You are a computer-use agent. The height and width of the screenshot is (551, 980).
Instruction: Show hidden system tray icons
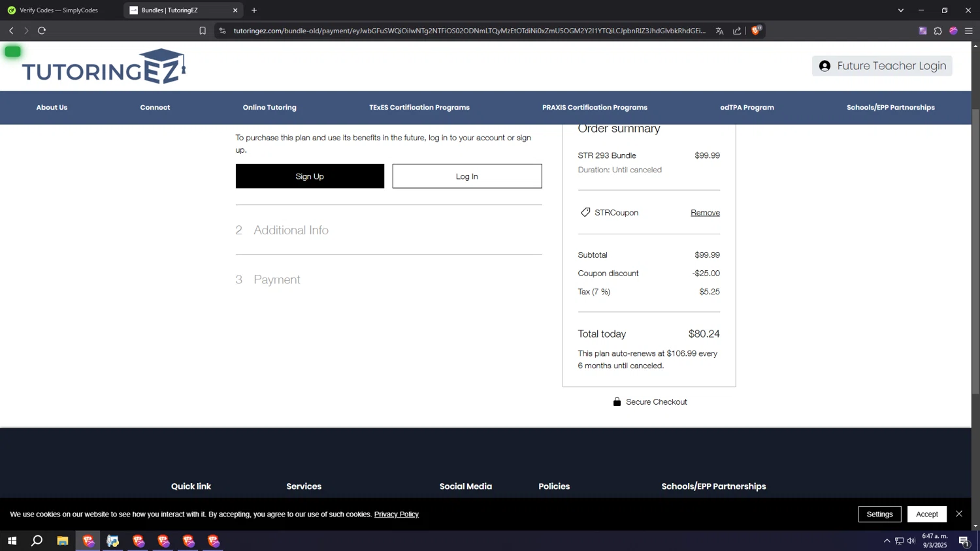coord(887,541)
